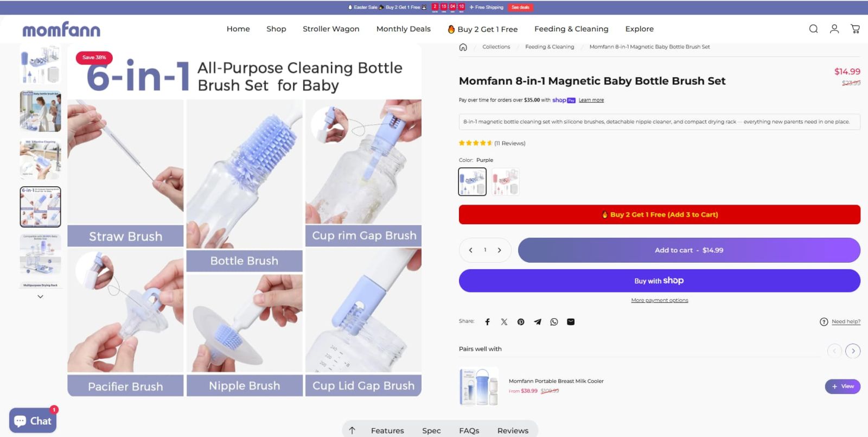Click the home icon in the breadcrumb

pos(463,47)
